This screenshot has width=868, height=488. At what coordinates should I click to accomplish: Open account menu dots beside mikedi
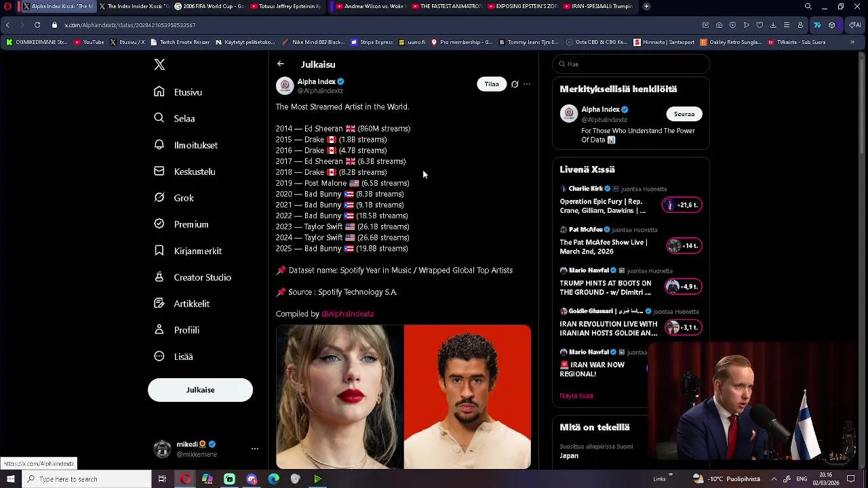coord(255,449)
